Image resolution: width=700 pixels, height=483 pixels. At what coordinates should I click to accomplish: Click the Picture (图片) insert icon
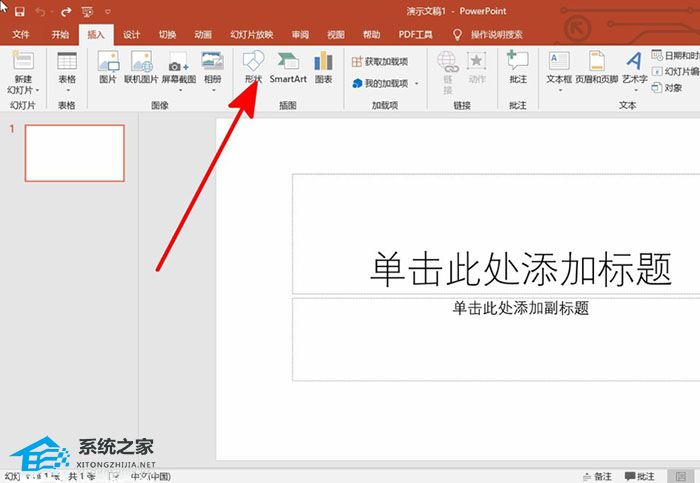(108, 67)
